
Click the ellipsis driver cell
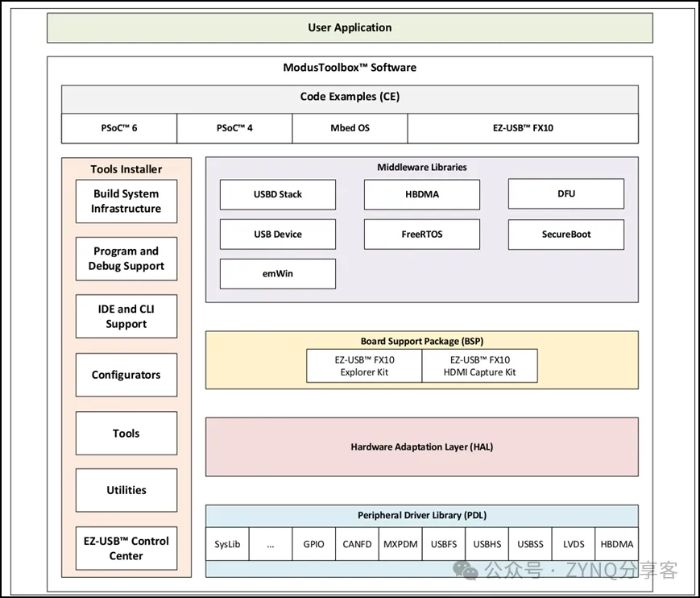(271, 544)
